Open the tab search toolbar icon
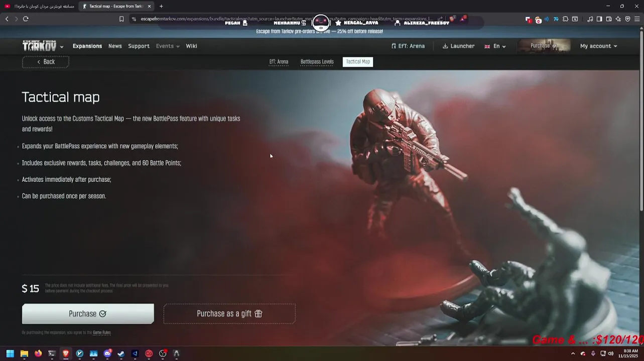644x361 pixels. tap(575, 19)
